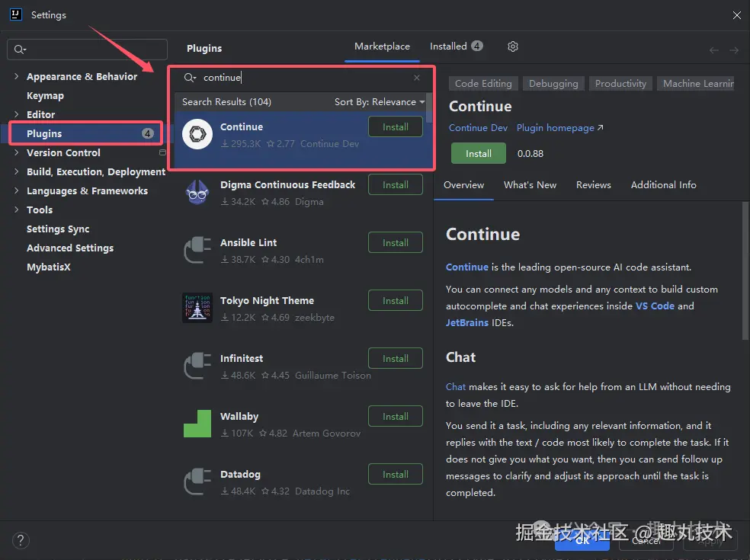Click the version number 0.0.88

[530, 153]
